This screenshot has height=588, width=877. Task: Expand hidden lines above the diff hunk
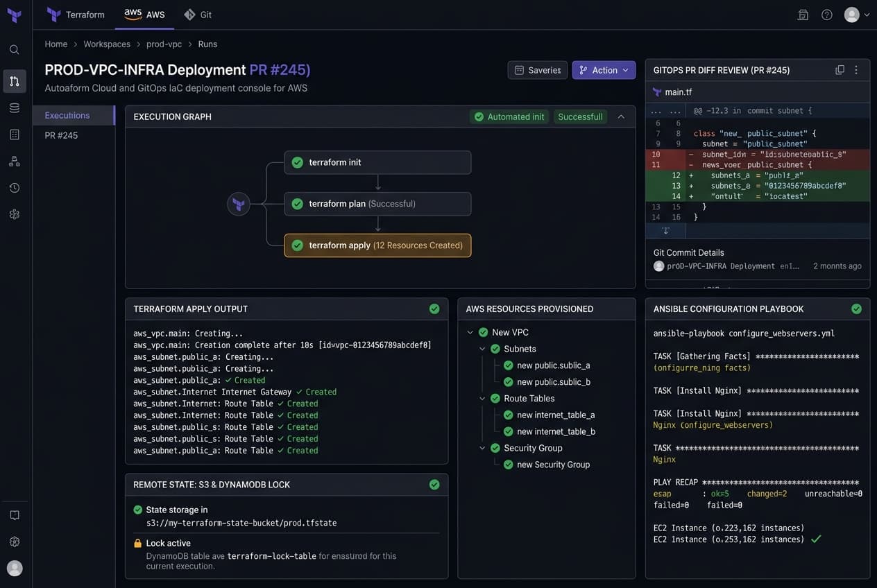coord(665,110)
